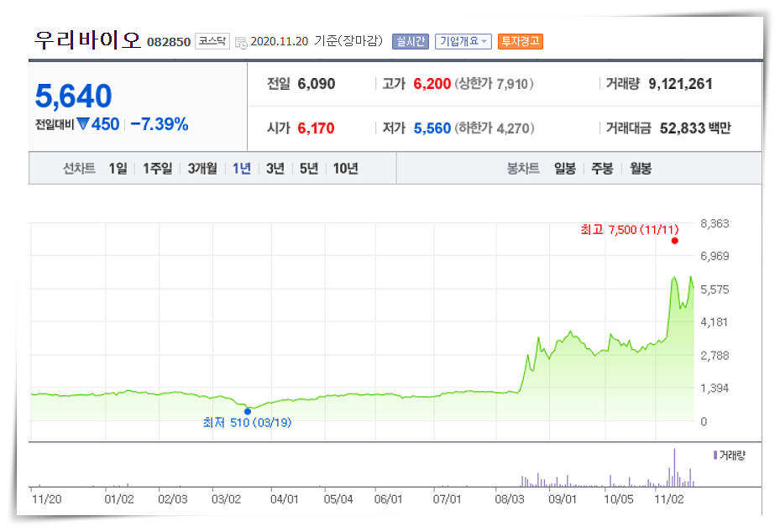This screenshot has width=780, height=532.
Task: Click the change rate −7.39%
Action: [x=160, y=124]
